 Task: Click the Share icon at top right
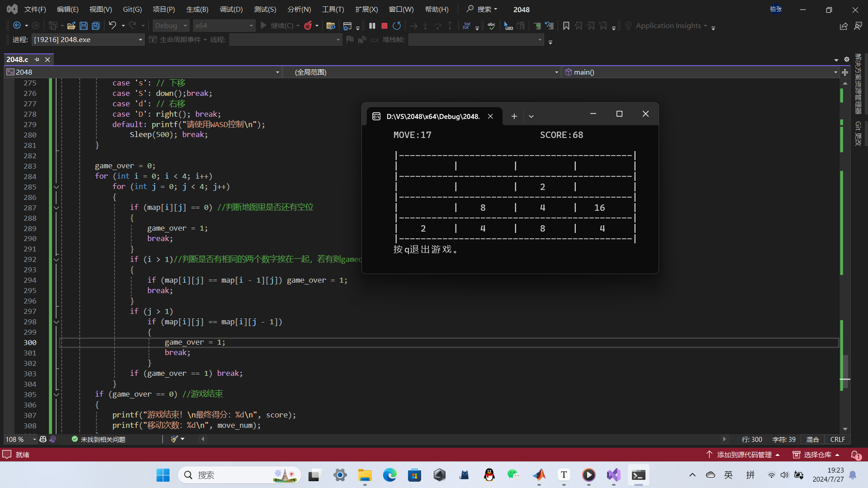pyautogui.click(x=844, y=26)
